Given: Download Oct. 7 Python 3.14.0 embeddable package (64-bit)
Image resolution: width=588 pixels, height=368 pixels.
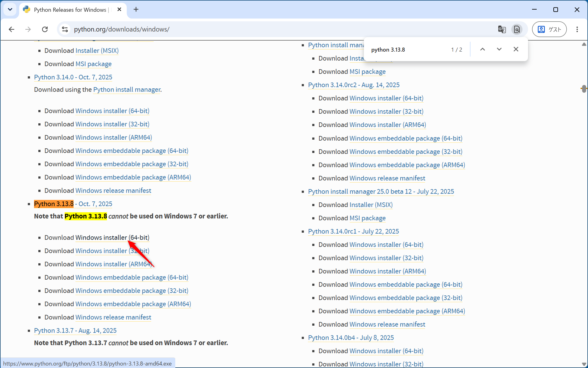Looking at the screenshot, I should 132,151.
